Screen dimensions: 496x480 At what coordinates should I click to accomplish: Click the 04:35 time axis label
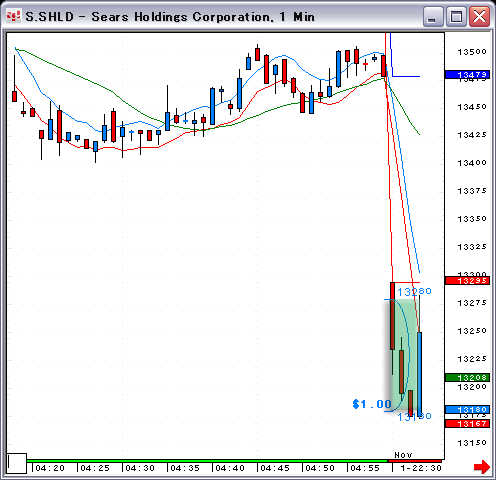185,468
